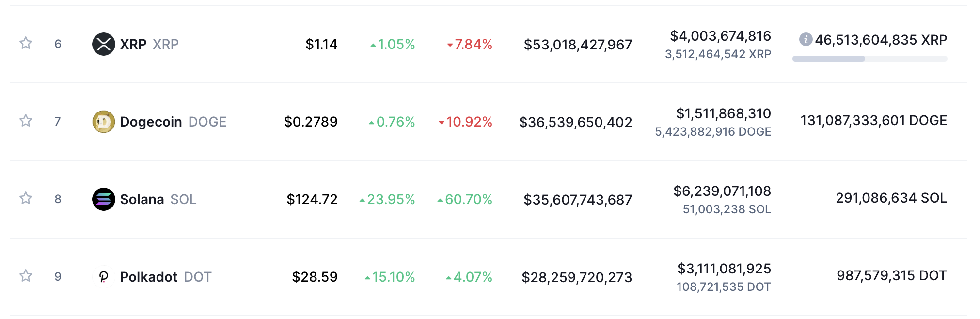Click Dogecoin 24h volume $1,511,868,310
This screenshot has width=980, height=319.
coord(723,113)
